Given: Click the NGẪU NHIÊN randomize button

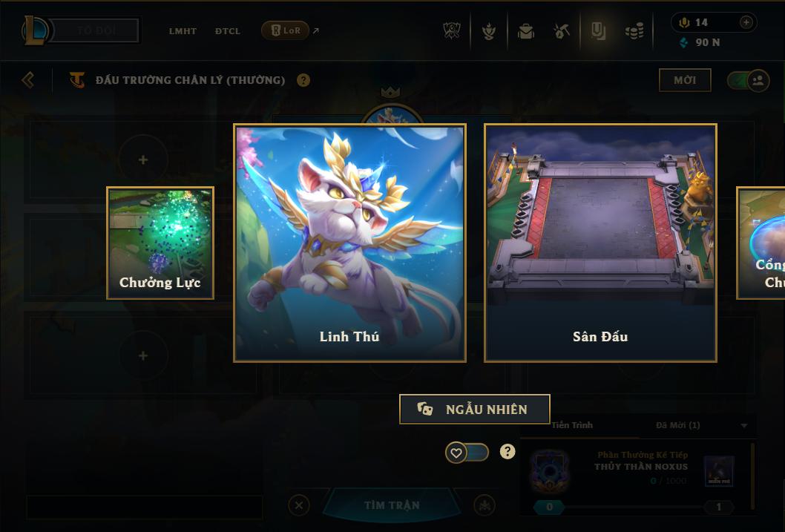Looking at the screenshot, I should click(475, 409).
